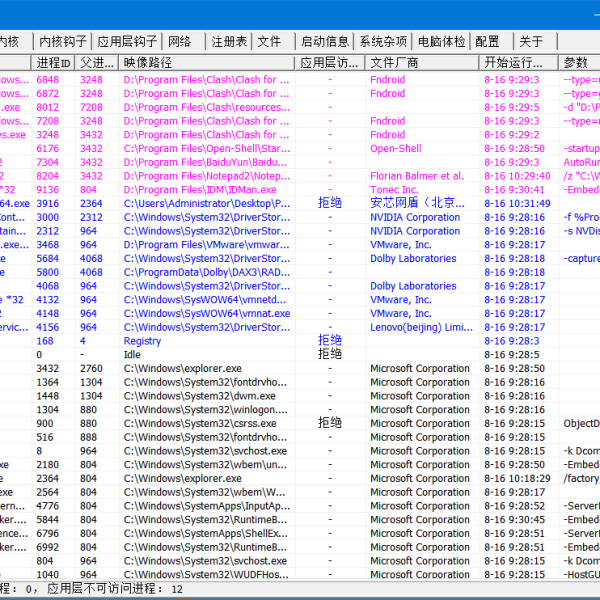Sort by the 文件厂商 column header
Viewport: 600px width, 600px height.
[x=422, y=62]
